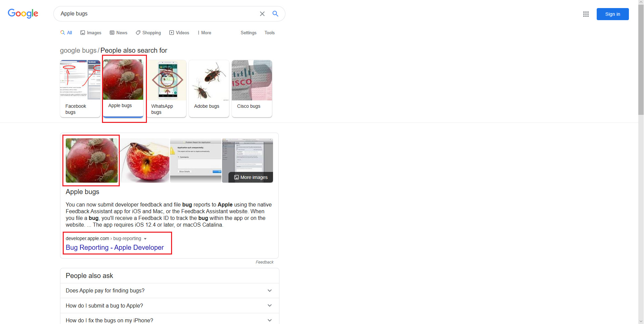The height and width of the screenshot is (324, 644).
Task: Select the Cisco bugs card
Action: [x=252, y=89]
